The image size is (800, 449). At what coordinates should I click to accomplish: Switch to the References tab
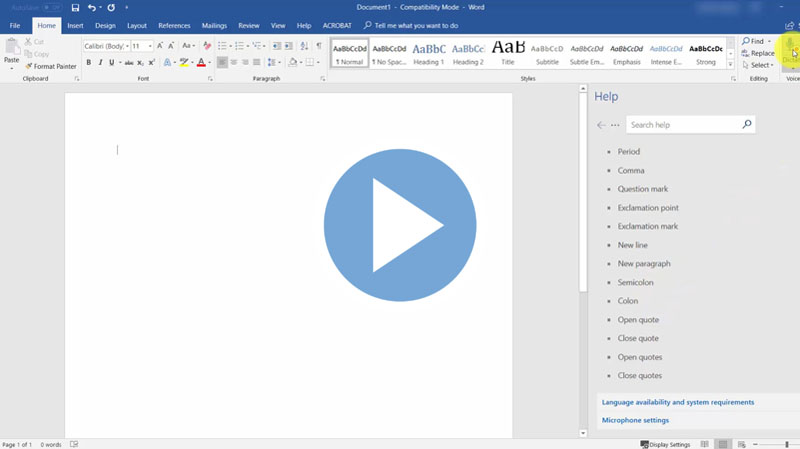click(x=174, y=25)
